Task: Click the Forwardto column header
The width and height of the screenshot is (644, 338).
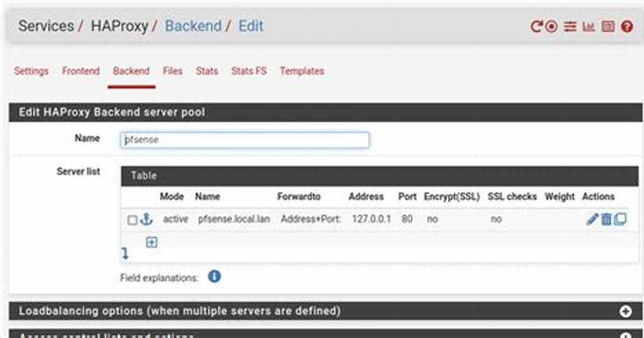Action: coord(298,196)
